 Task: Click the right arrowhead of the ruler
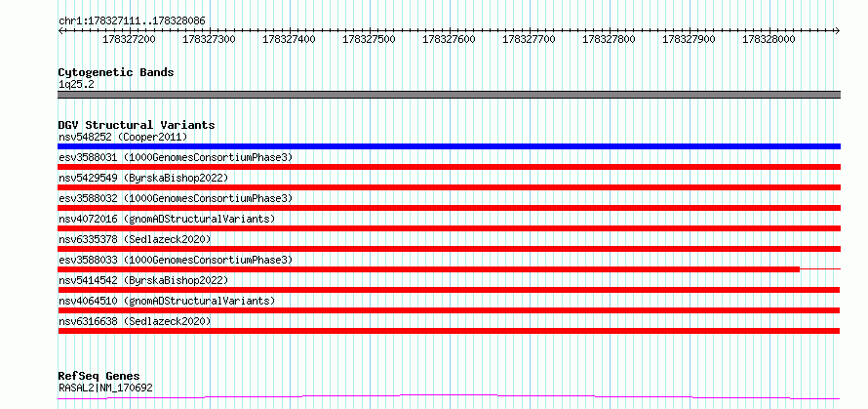point(838,30)
